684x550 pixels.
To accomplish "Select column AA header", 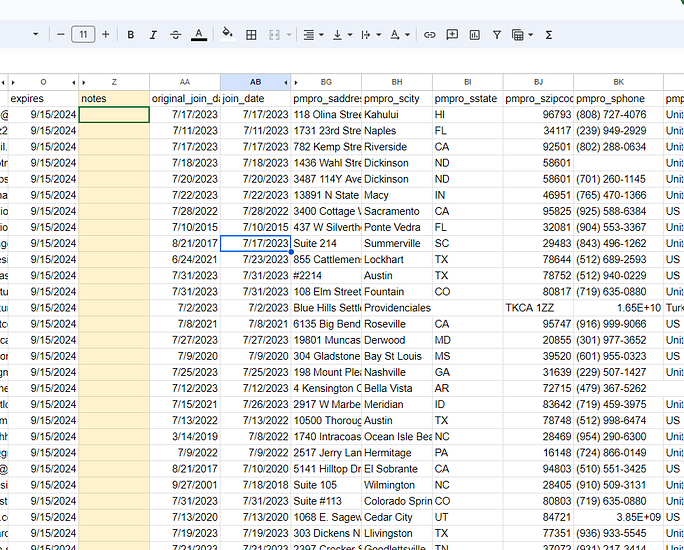I will pyautogui.click(x=185, y=82).
